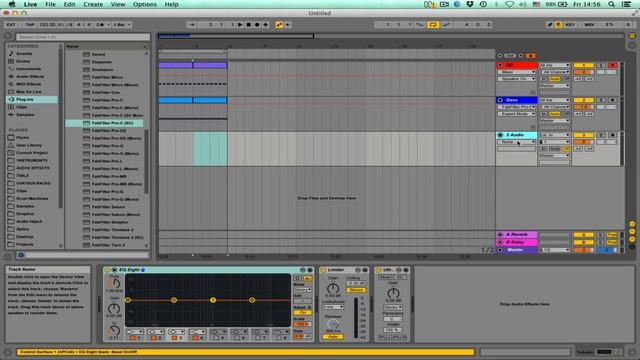The image size is (640, 360).
Task: Click the EQ Eight Freq knob
Action: tap(114, 284)
